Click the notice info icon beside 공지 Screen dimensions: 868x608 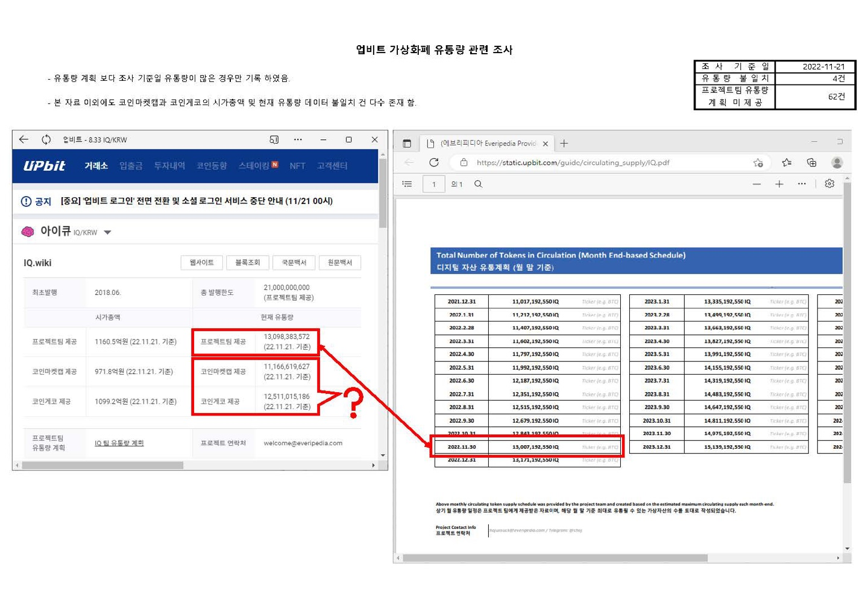coord(26,201)
